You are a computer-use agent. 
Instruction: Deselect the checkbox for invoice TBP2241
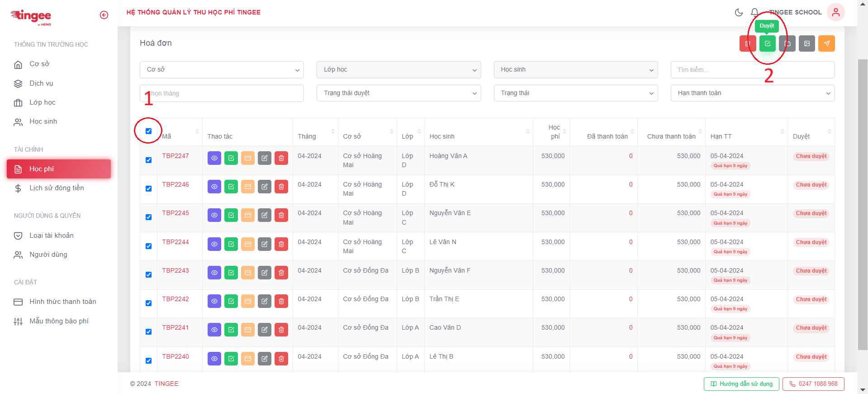(x=148, y=332)
